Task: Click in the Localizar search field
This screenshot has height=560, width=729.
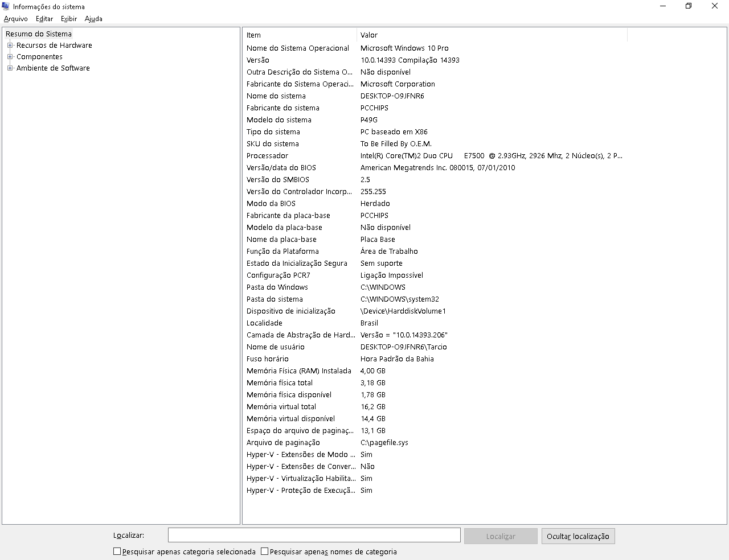Action: coord(314,536)
